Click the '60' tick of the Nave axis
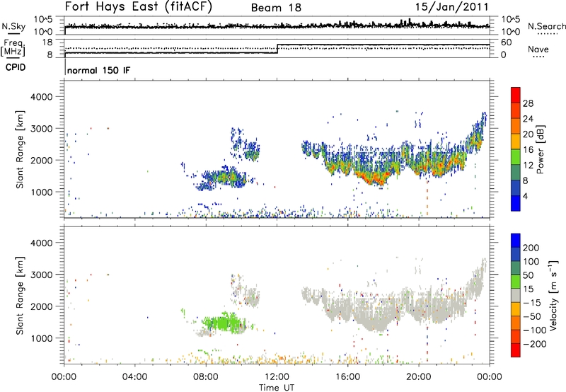Image resolution: width=566 pixels, height=392 pixels. [506, 42]
